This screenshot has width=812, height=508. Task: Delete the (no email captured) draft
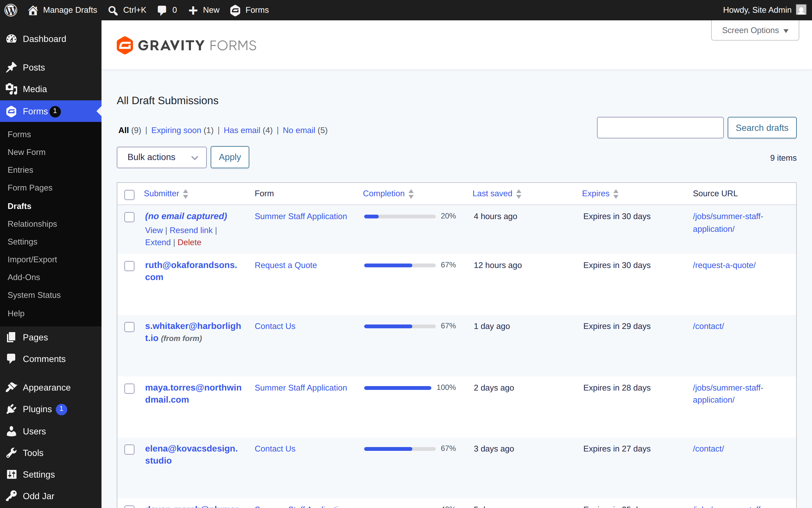point(189,243)
